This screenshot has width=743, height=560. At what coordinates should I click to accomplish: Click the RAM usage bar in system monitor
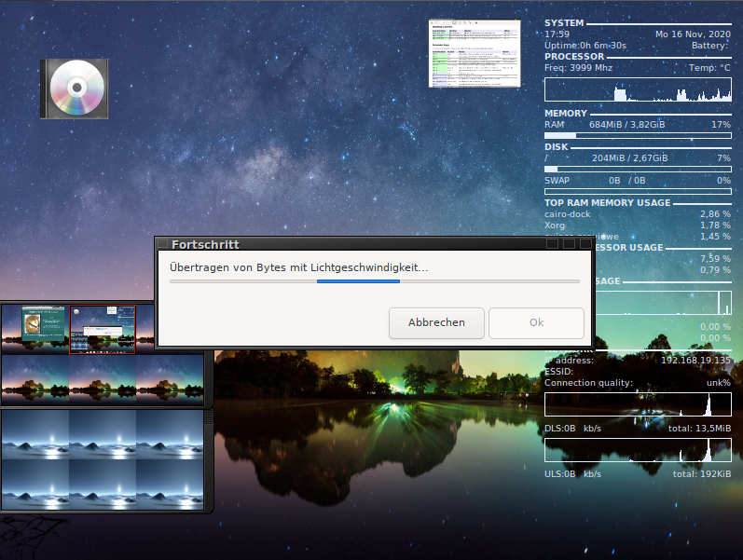[x=638, y=136]
